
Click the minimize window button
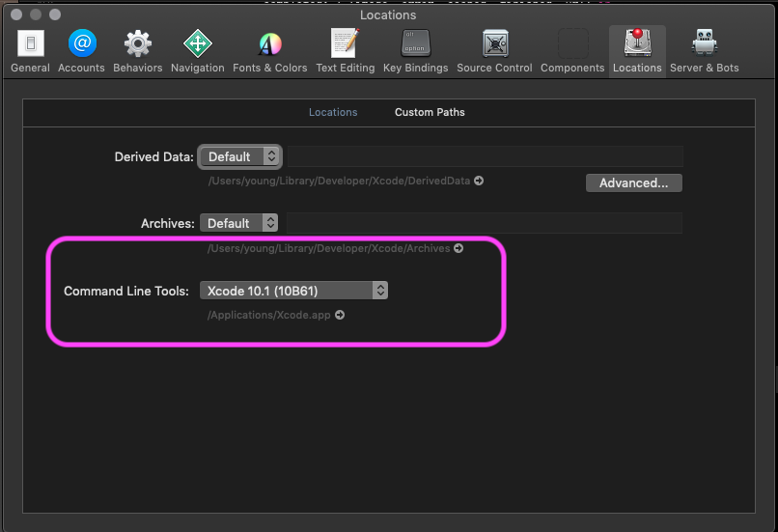coord(36,14)
